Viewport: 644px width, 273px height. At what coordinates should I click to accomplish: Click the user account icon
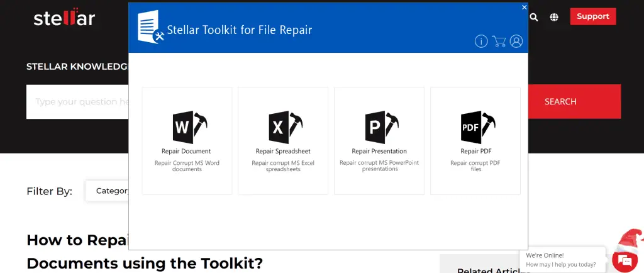click(516, 41)
